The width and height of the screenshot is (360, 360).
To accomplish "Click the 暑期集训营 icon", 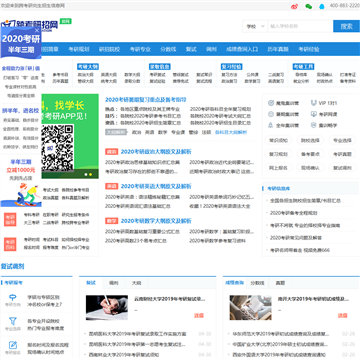I will tap(271, 114).
